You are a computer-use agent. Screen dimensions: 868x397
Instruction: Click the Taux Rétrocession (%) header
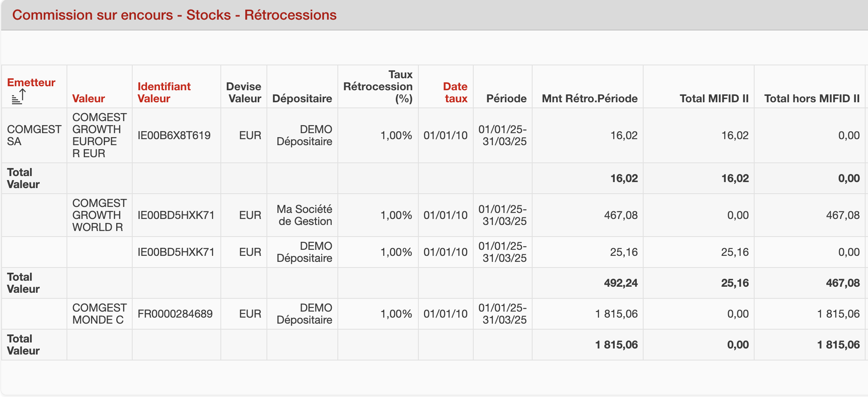[x=378, y=87]
